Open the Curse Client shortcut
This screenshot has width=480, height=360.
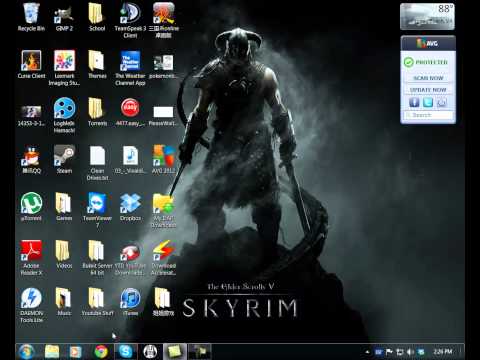click(31, 65)
